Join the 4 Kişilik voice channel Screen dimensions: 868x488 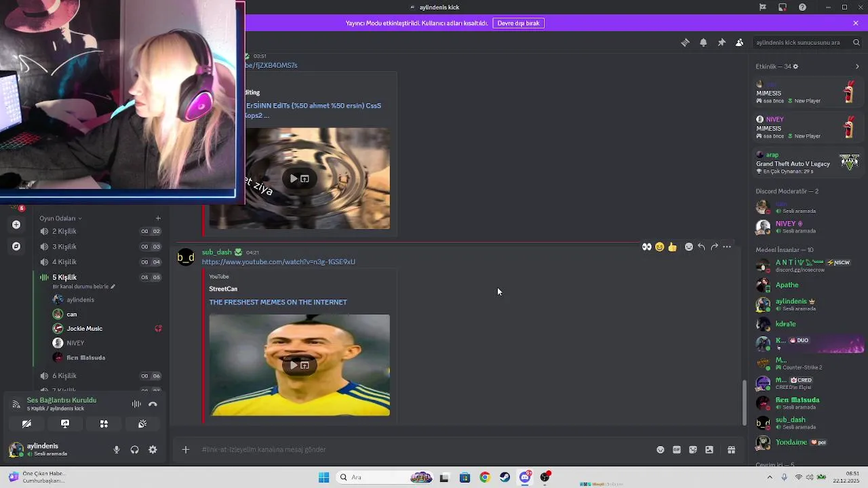pyautogui.click(x=100, y=262)
